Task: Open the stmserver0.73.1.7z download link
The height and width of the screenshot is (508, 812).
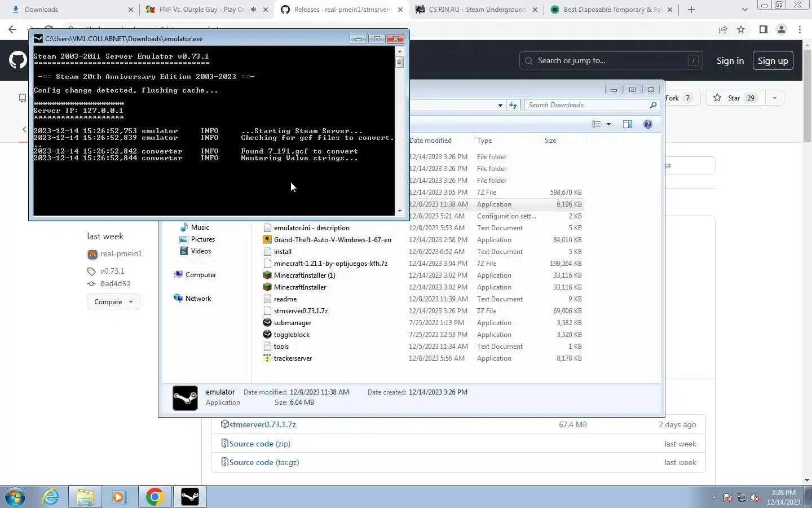Action: [263, 424]
